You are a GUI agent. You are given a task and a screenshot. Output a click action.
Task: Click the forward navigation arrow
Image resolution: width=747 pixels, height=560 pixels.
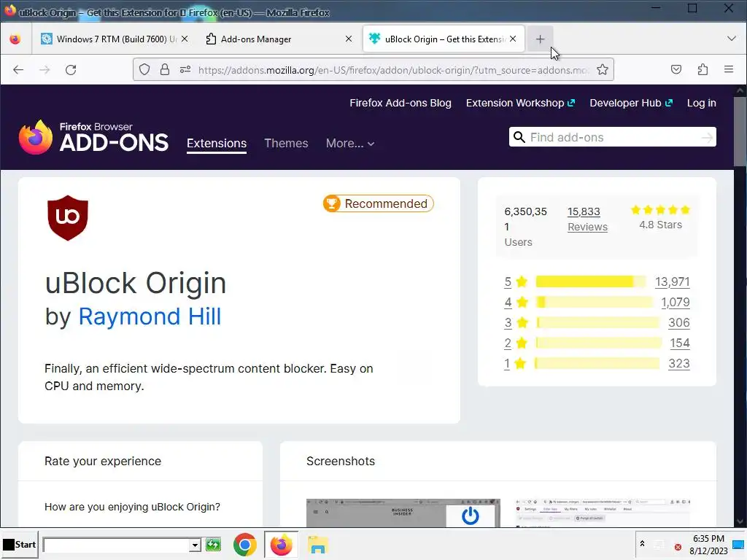click(x=44, y=70)
